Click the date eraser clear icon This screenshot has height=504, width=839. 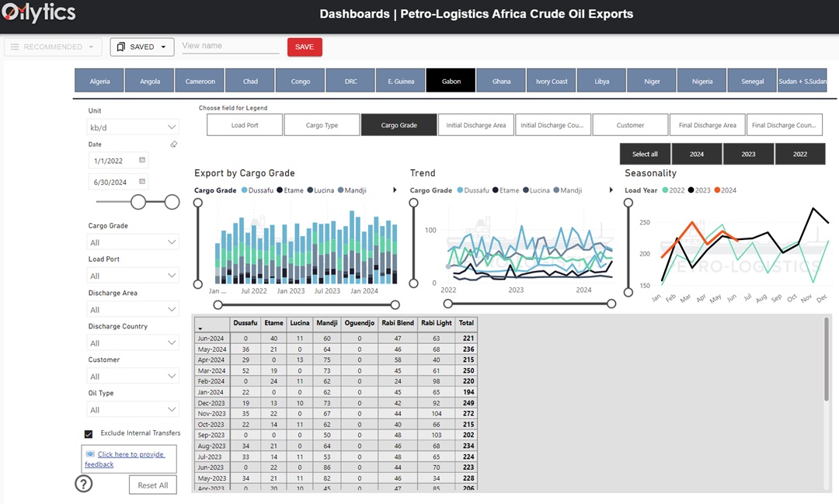[174, 144]
